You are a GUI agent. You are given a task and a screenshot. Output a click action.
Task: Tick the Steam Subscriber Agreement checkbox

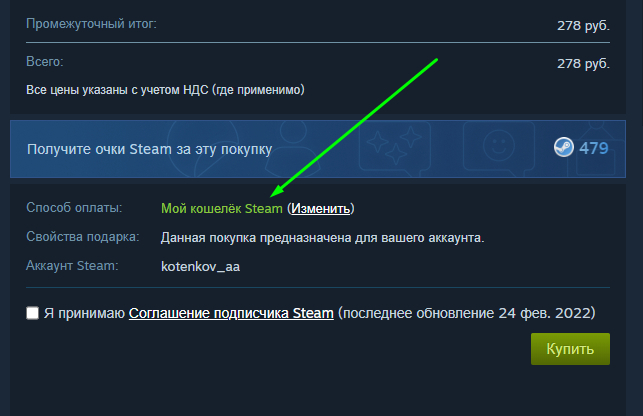tap(32, 313)
